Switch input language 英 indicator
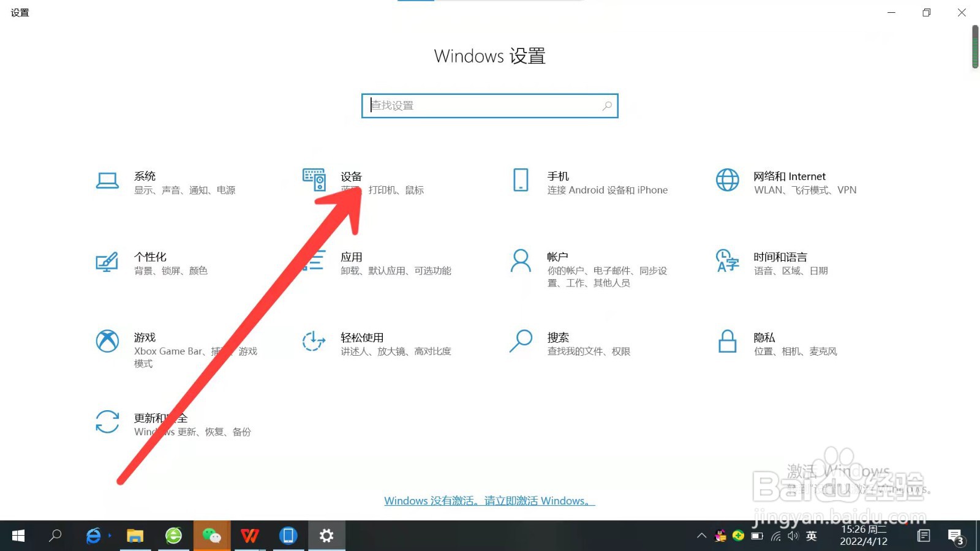Image resolution: width=980 pixels, height=551 pixels. [812, 536]
